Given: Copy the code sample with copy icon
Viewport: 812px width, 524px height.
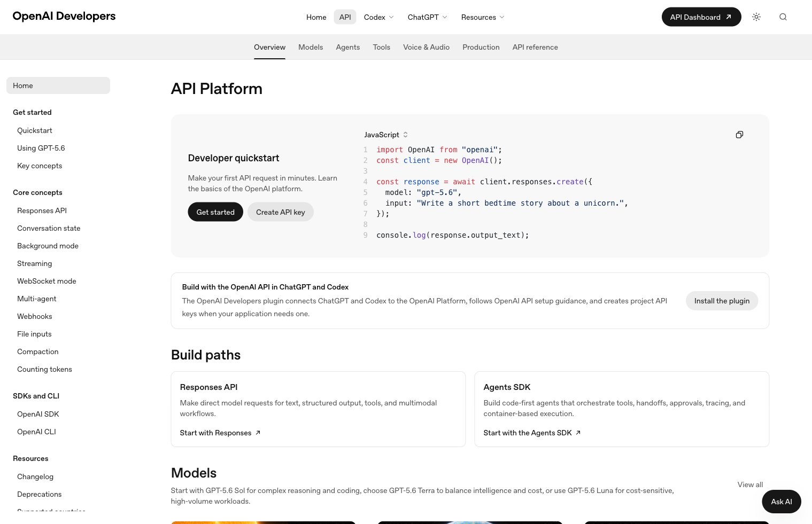Looking at the screenshot, I should click(739, 135).
